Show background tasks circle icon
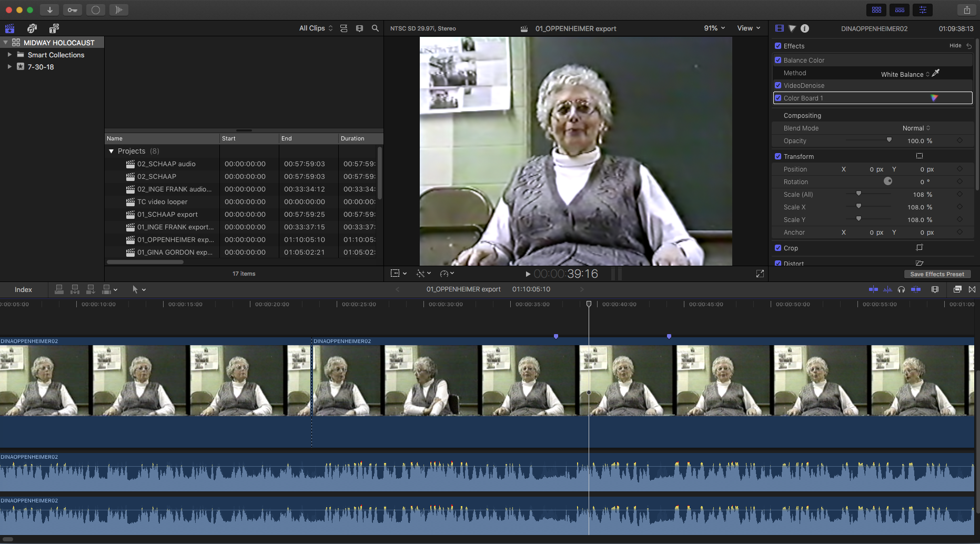 click(x=96, y=10)
